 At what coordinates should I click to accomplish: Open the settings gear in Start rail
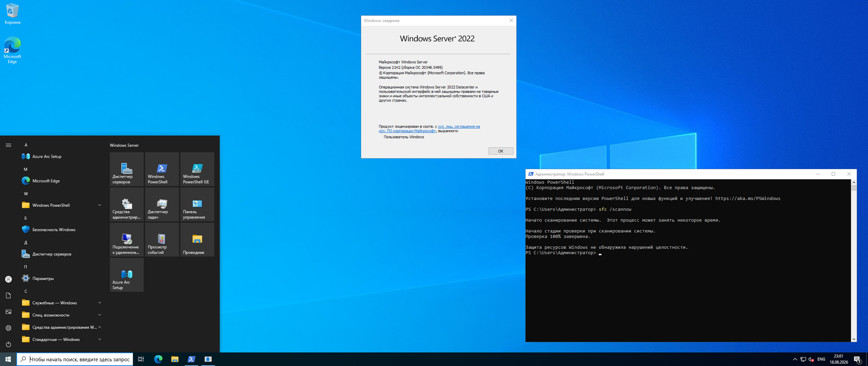8,328
